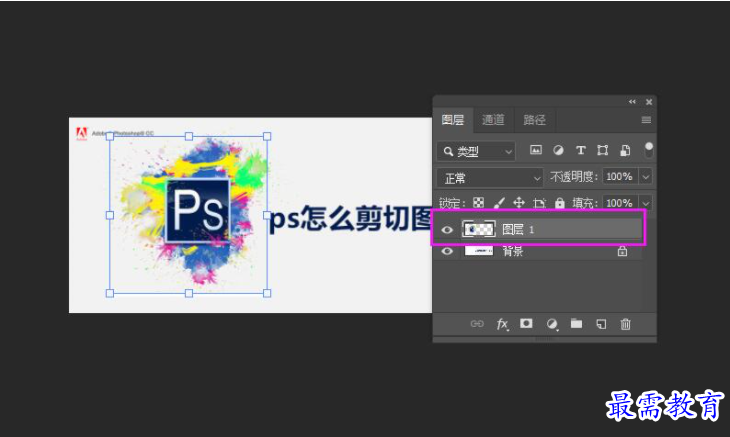The width and height of the screenshot is (730, 437).
Task: Toggle layer filtering on/off switch
Action: pyautogui.click(x=649, y=150)
